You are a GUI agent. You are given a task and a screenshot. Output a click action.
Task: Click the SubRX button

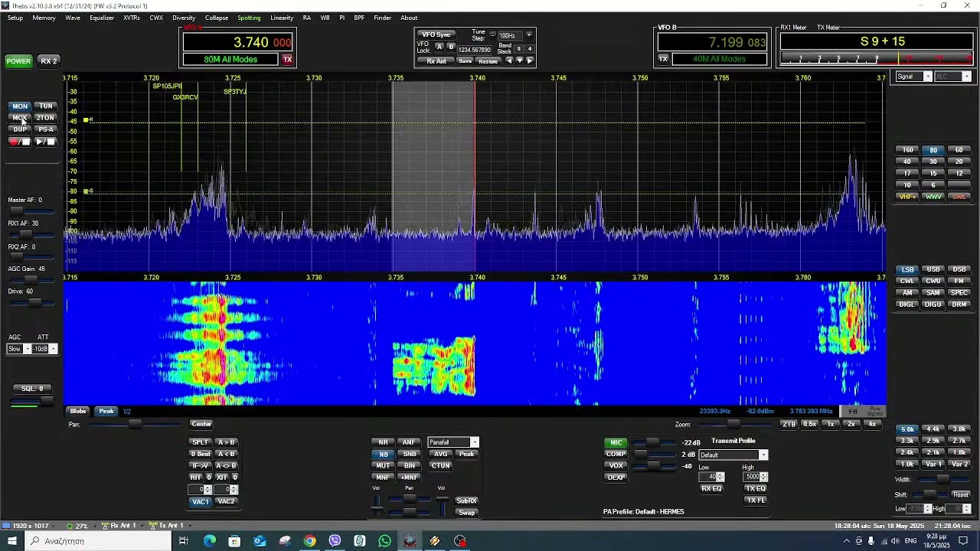(466, 500)
